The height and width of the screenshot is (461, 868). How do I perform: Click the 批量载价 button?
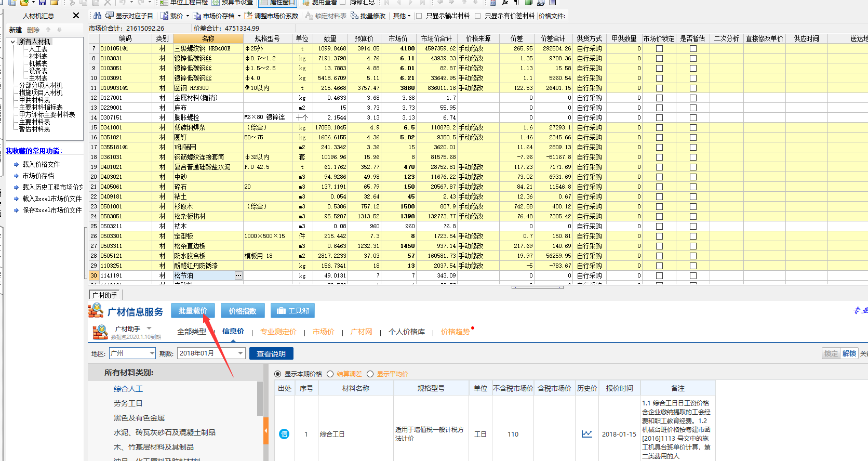coord(193,311)
